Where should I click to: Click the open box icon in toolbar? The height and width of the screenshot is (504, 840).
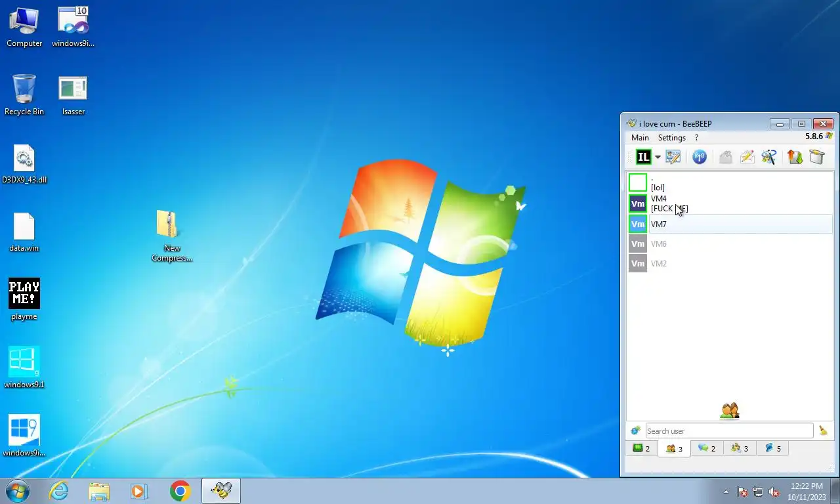pyautogui.click(x=817, y=157)
